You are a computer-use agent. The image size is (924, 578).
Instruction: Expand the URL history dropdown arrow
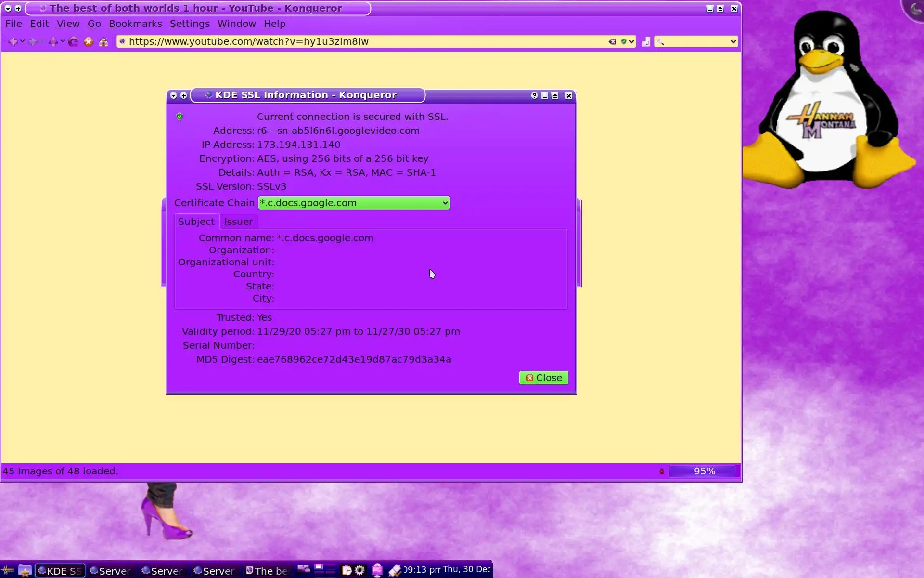[632, 42]
